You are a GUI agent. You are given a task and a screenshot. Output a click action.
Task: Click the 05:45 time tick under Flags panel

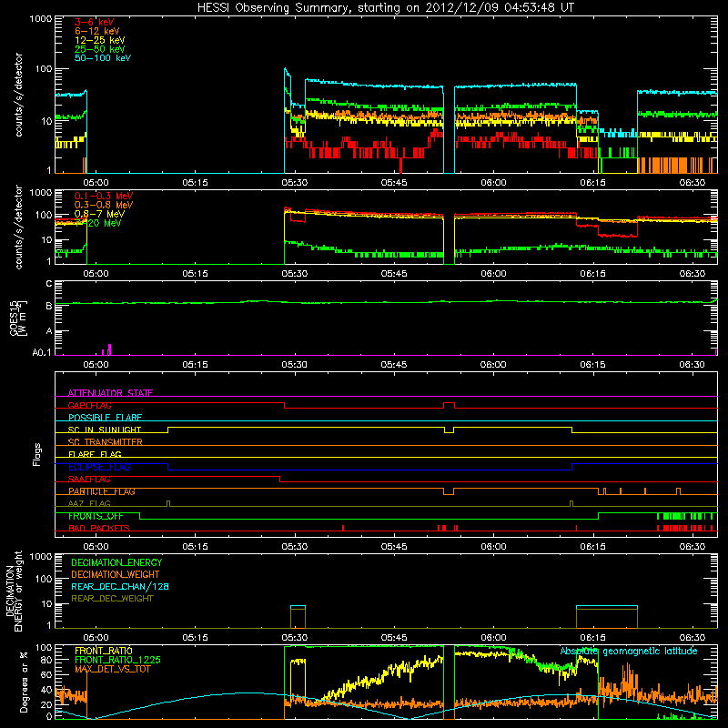(x=394, y=547)
